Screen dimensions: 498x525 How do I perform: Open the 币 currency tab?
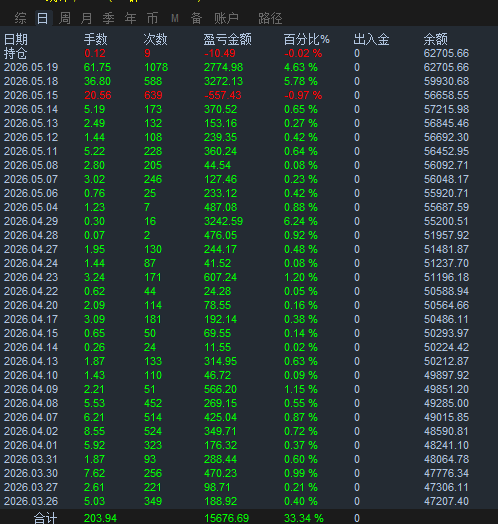coord(153,18)
